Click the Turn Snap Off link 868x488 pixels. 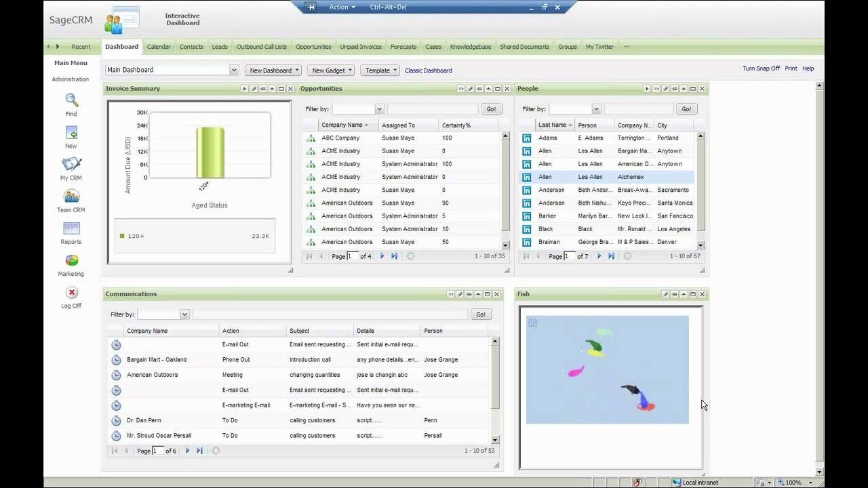tap(761, 68)
